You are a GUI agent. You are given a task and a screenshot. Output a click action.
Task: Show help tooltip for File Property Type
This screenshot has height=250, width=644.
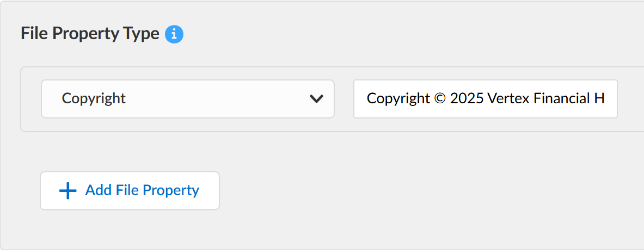click(x=174, y=34)
